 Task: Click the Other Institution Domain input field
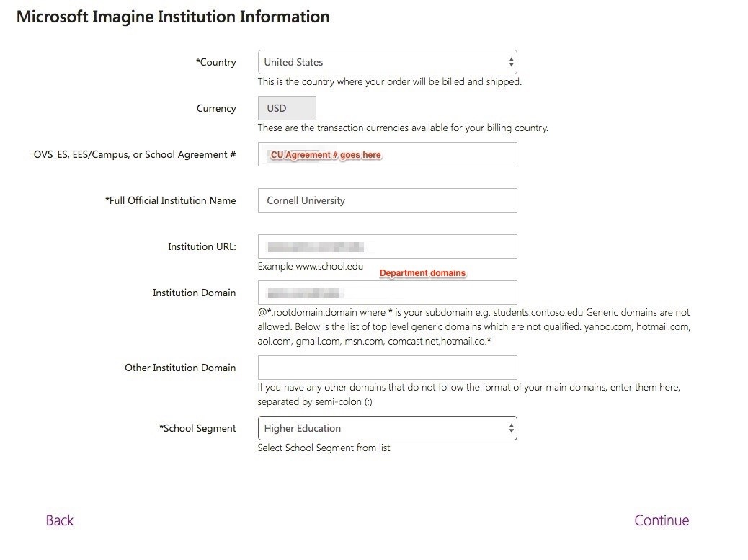click(388, 368)
